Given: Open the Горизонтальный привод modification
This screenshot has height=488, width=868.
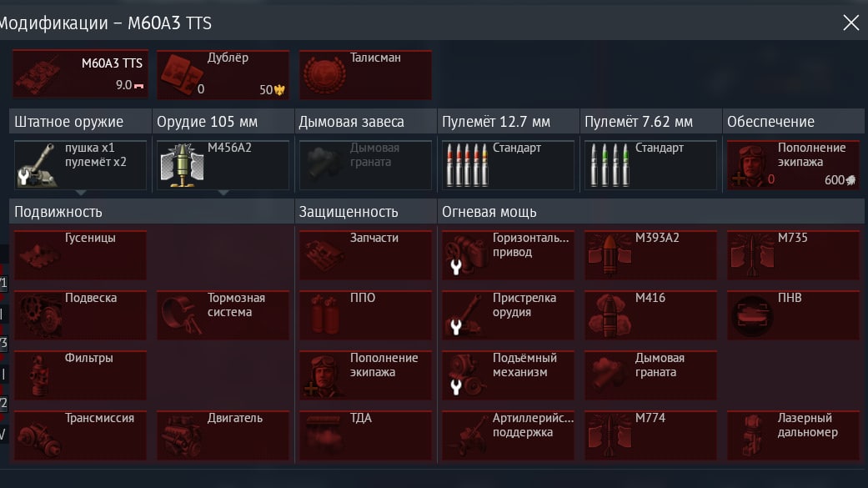Looking at the screenshot, I should pyautogui.click(x=508, y=254).
